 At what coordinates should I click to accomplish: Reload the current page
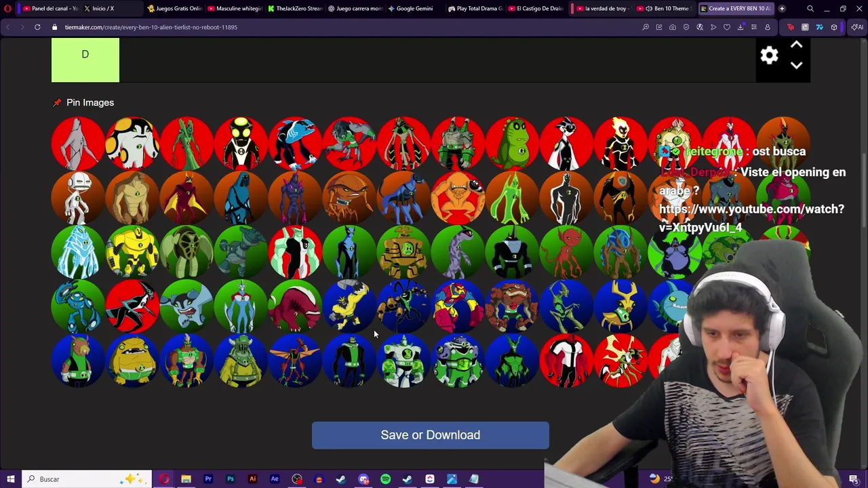click(x=37, y=27)
